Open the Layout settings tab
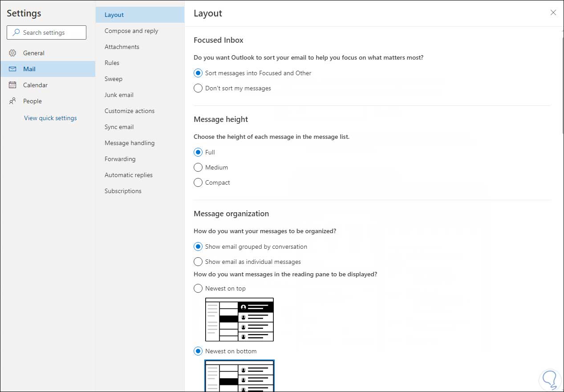Screen dimensions: 564x392 140,15
